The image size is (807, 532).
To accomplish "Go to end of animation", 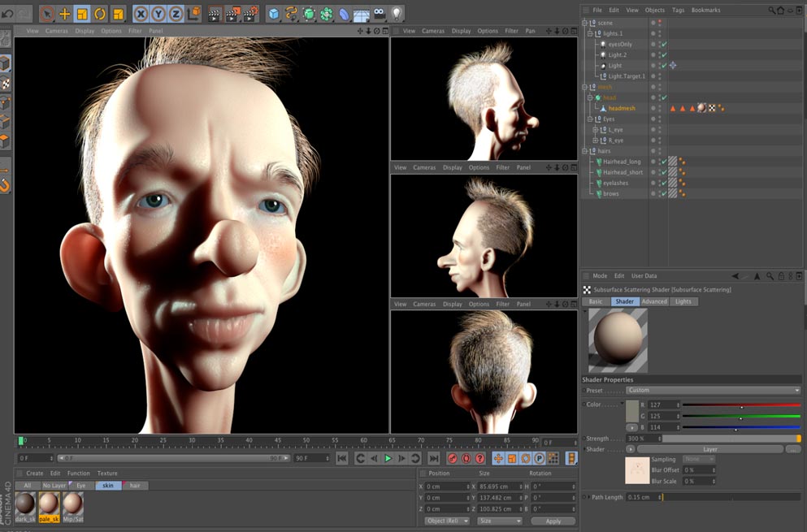I will (434, 458).
